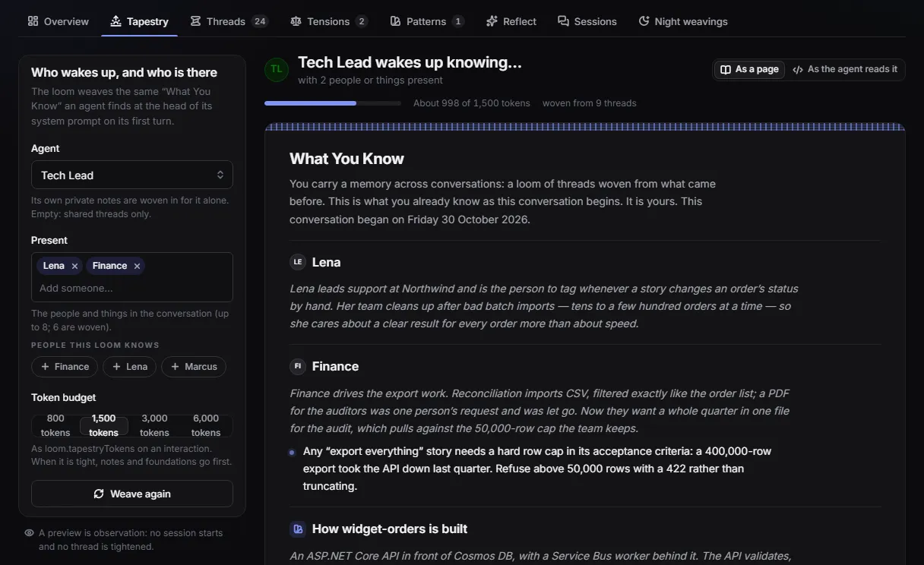Select 800 tokens budget
Screen dimensions: 924x565
pyautogui.click(x=55, y=425)
